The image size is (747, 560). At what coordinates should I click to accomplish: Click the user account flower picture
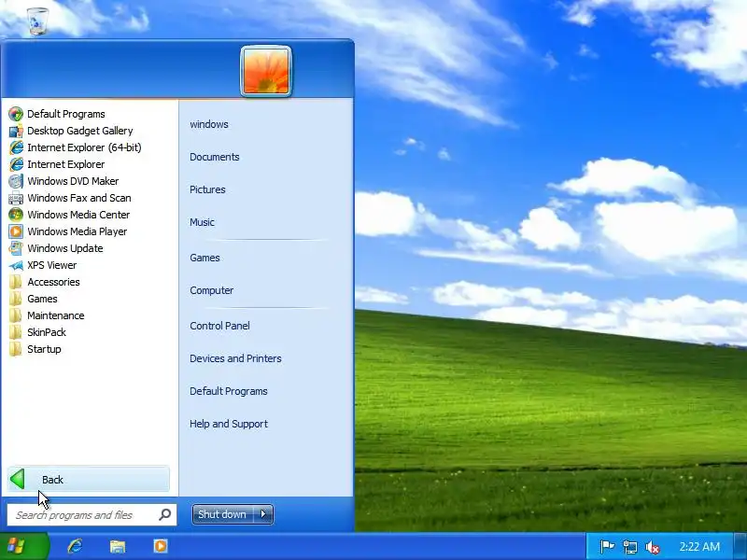[266, 71]
